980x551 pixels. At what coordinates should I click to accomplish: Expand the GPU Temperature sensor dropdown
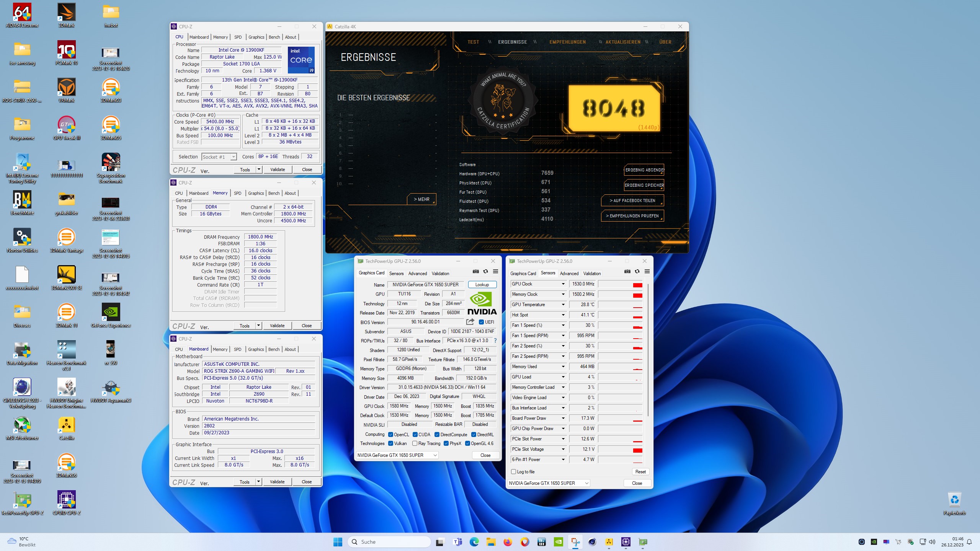(563, 305)
